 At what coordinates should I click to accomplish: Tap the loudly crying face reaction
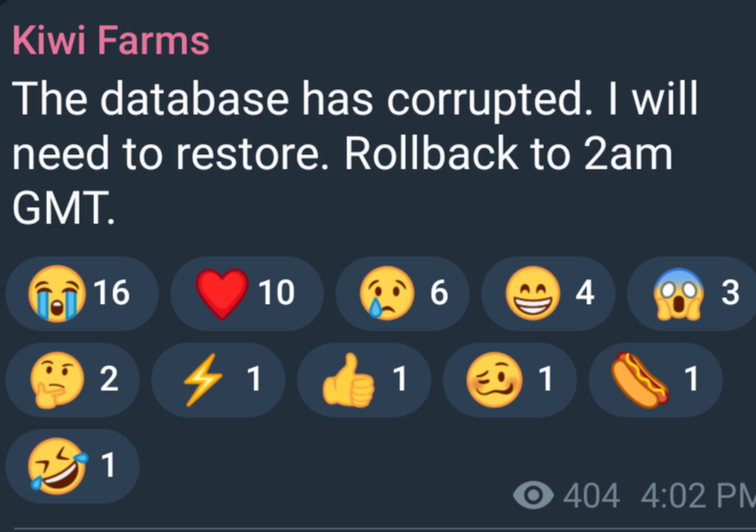(x=82, y=293)
